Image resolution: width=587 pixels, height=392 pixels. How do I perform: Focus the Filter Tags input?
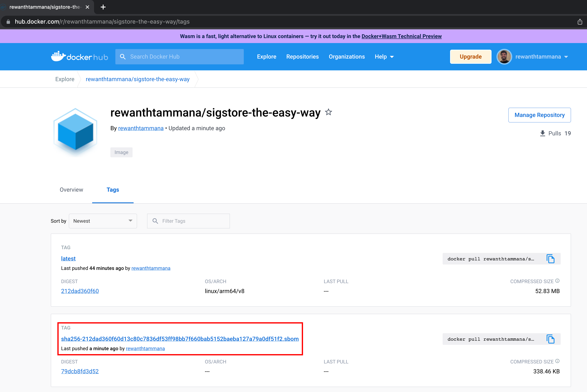point(188,221)
